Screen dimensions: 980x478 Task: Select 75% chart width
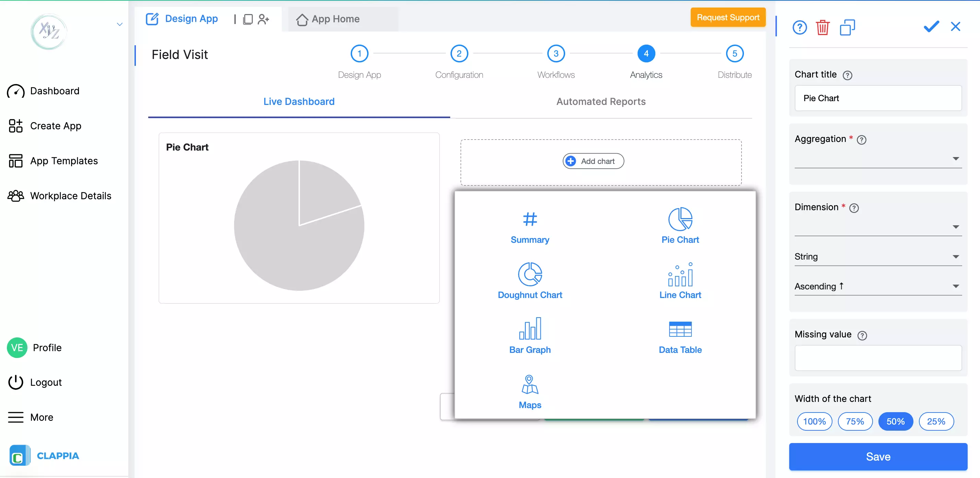point(855,421)
